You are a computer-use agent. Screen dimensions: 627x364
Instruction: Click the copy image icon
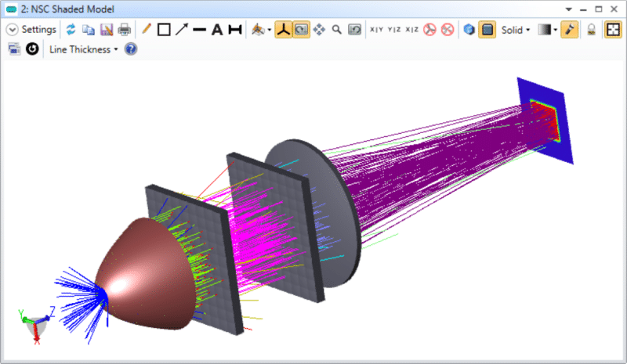point(89,30)
